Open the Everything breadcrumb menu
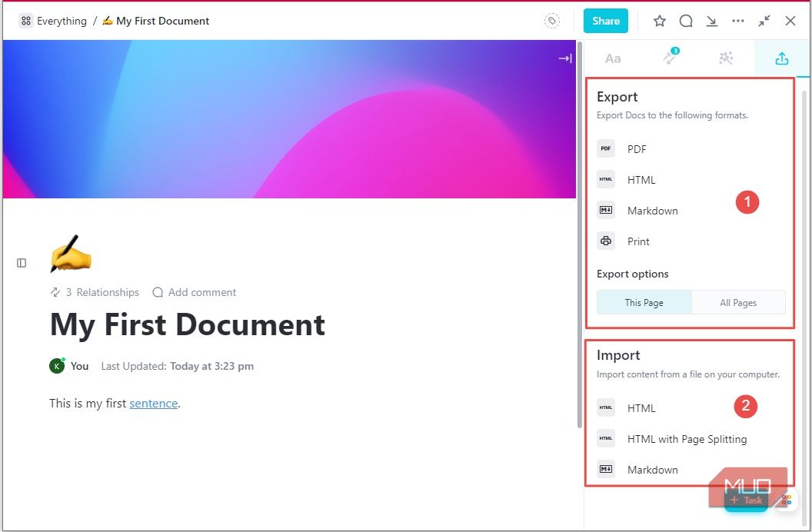Viewport: 812px width, 532px height. point(52,21)
